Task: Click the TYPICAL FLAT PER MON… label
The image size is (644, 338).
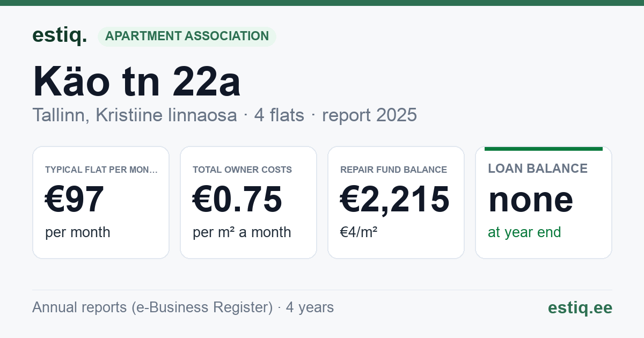Action: pyautogui.click(x=101, y=170)
